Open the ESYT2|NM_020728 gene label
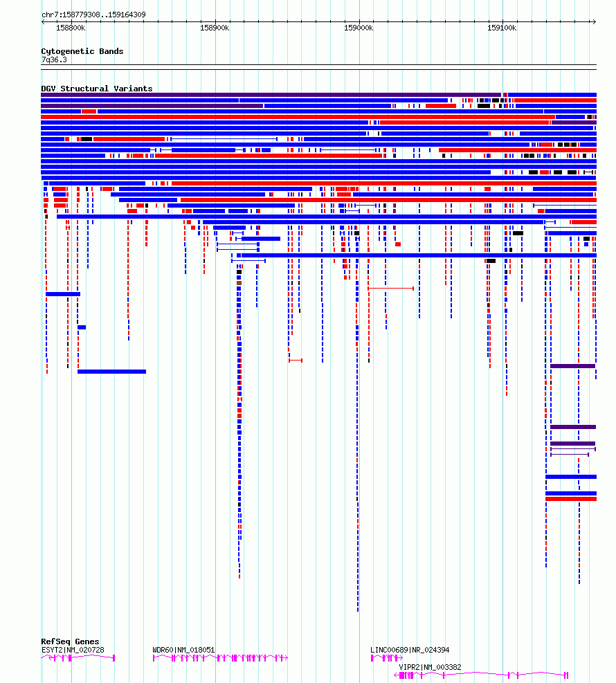 [73, 650]
